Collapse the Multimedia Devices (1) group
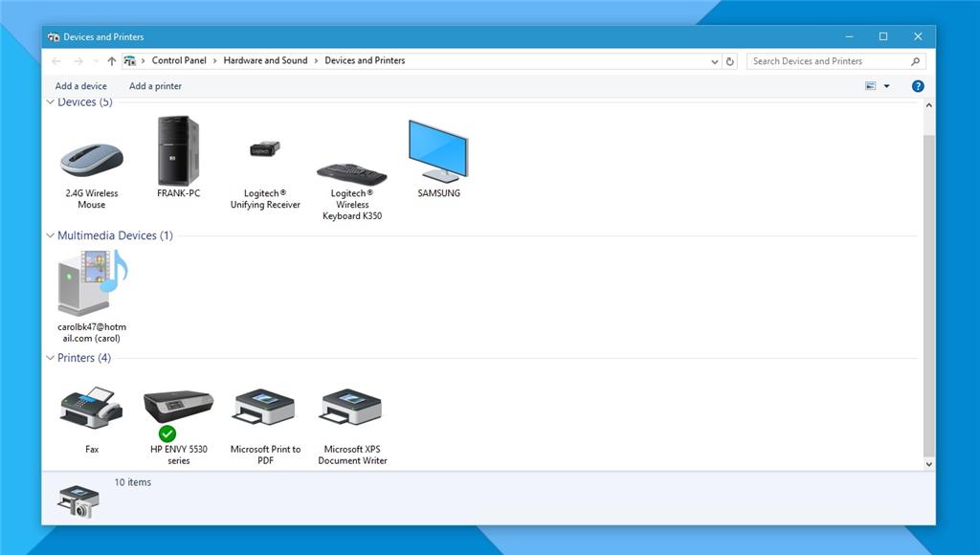The image size is (980, 555). 50,235
